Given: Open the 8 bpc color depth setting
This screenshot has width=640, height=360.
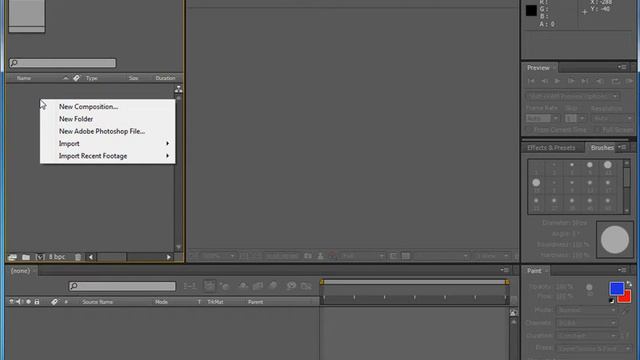Looking at the screenshot, I should click(x=57, y=257).
